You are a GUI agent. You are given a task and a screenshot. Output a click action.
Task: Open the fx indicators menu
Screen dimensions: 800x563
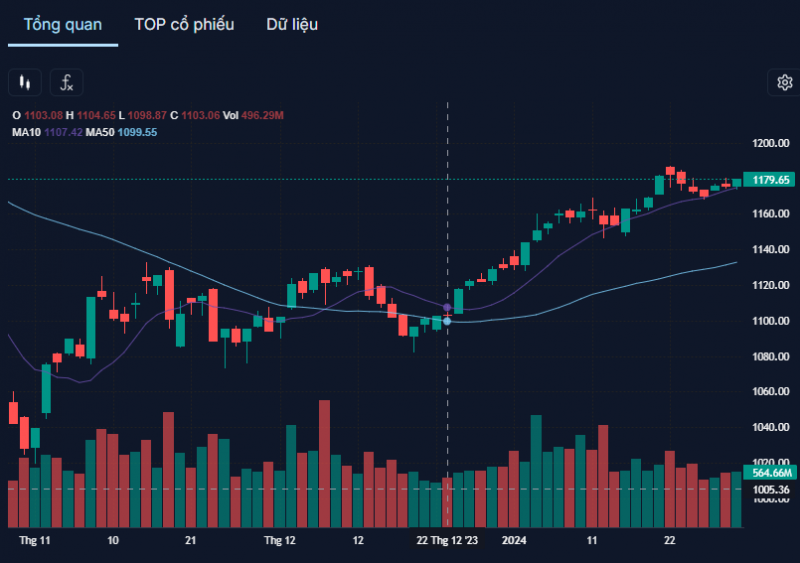point(68,83)
